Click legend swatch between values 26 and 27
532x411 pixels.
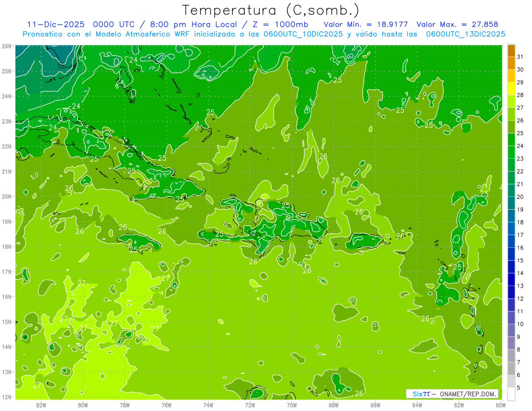pos(511,114)
